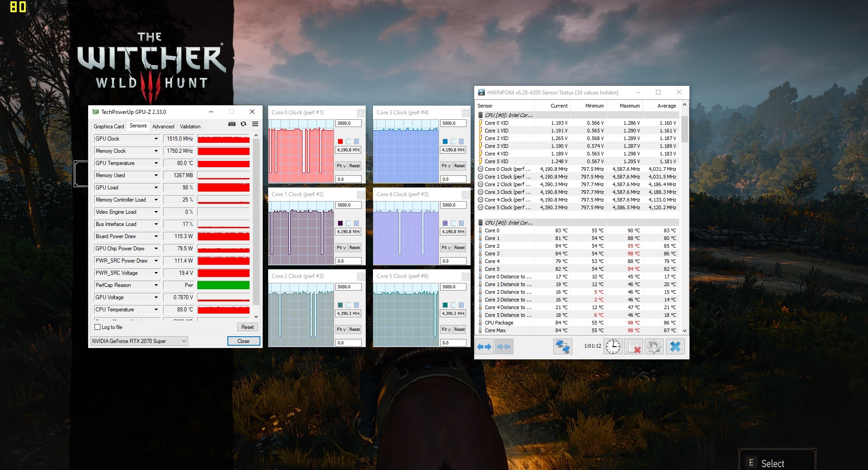Click Core 3 Clock row clock icon
This screenshot has width=868, height=470.
click(x=481, y=192)
